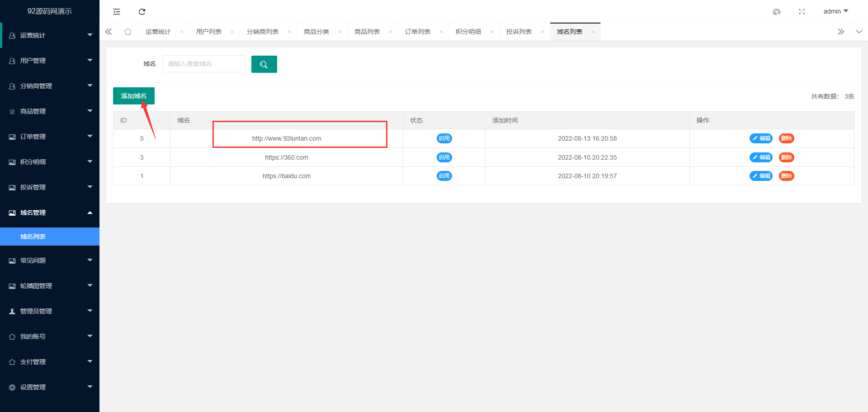The height and width of the screenshot is (412, 868).
Task: Toggle 启用 status for 360.com domain
Action: click(444, 157)
